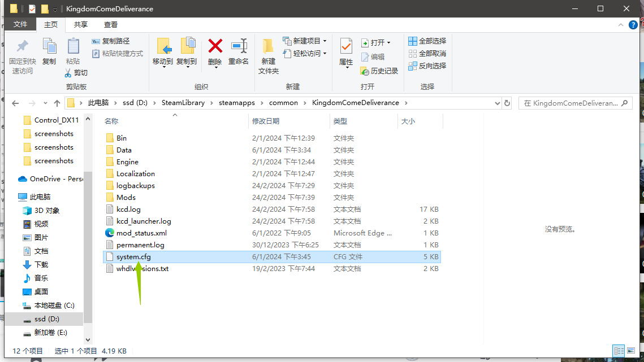
Task: Go back to previous folder
Action: pyautogui.click(x=15, y=103)
